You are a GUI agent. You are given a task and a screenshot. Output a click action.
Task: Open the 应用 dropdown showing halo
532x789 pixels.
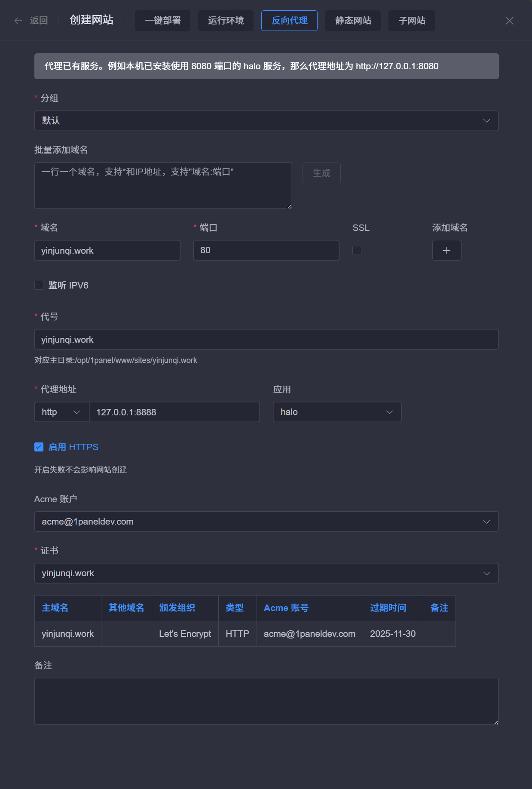337,412
